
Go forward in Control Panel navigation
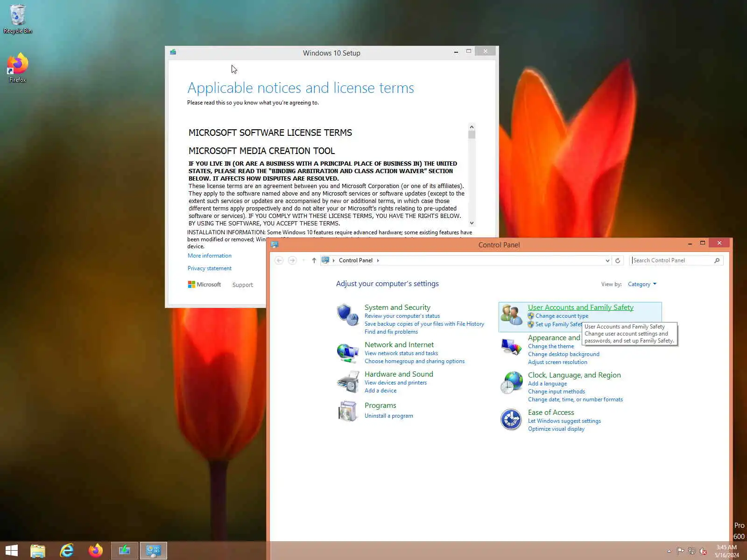coord(292,260)
